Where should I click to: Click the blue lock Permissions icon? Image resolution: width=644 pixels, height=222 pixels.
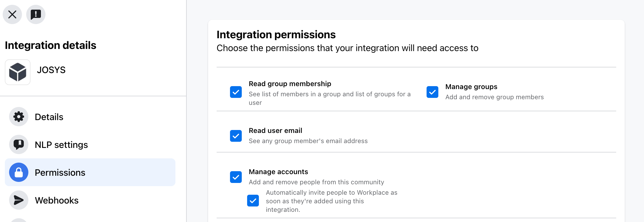(19, 172)
